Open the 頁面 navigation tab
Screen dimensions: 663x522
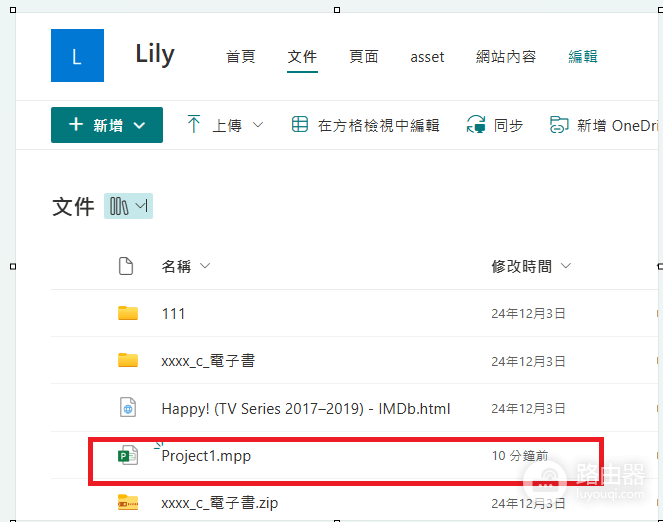364,57
